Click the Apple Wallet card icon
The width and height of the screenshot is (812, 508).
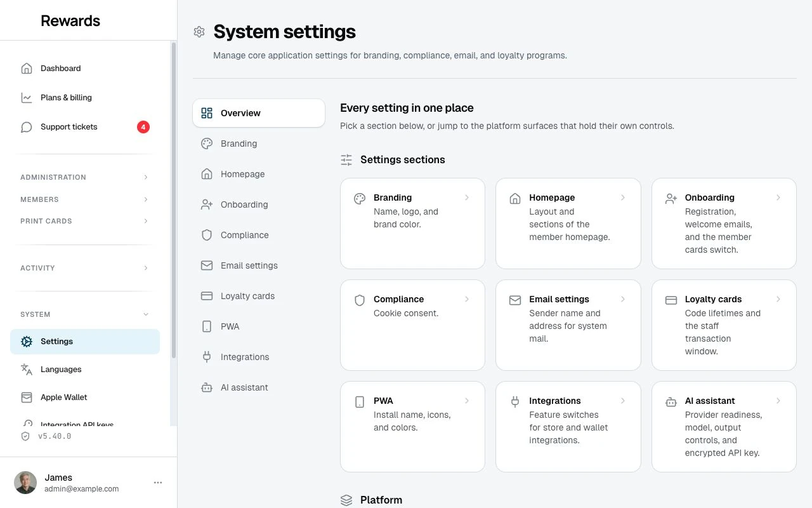click(x=27, y=398)
